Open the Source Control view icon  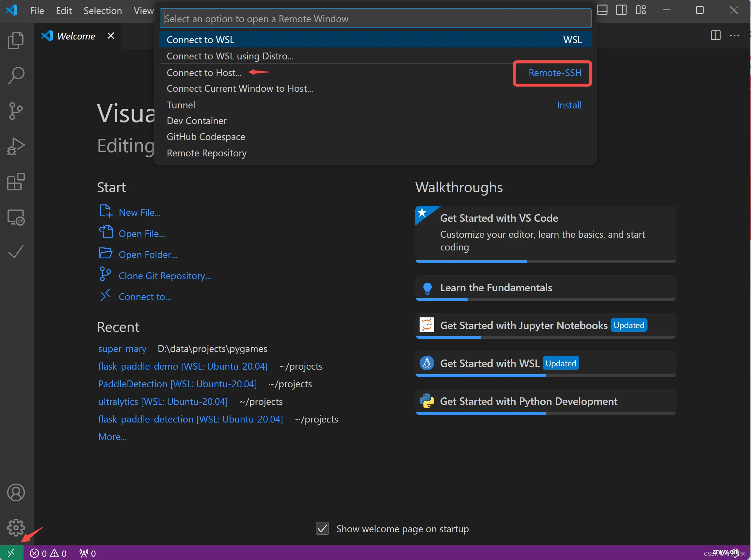pos(16,111)
